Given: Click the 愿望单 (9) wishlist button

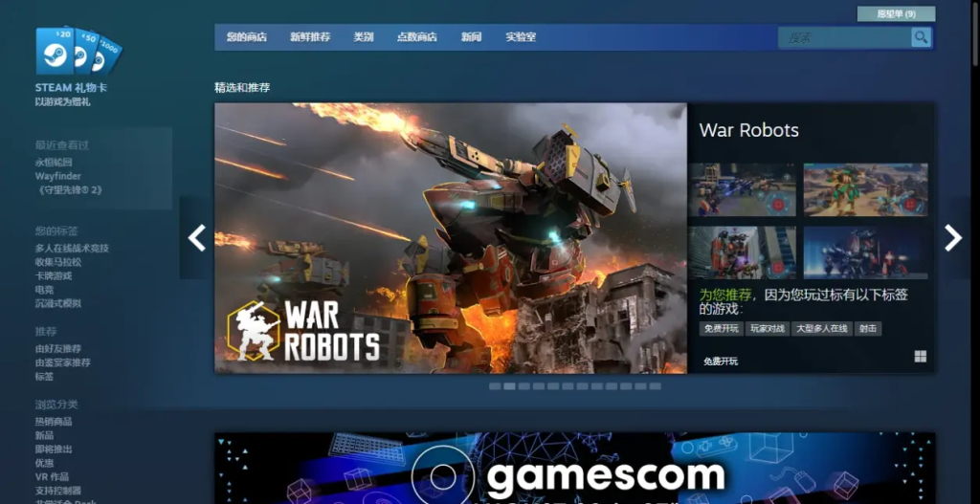Looking at the screenshot, I should click(x=896, y=13).
